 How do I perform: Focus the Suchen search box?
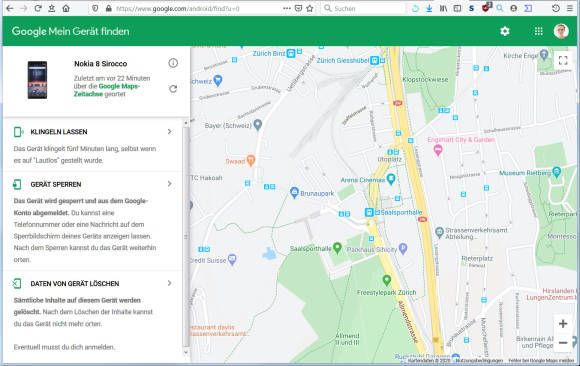tap(362, 9)
